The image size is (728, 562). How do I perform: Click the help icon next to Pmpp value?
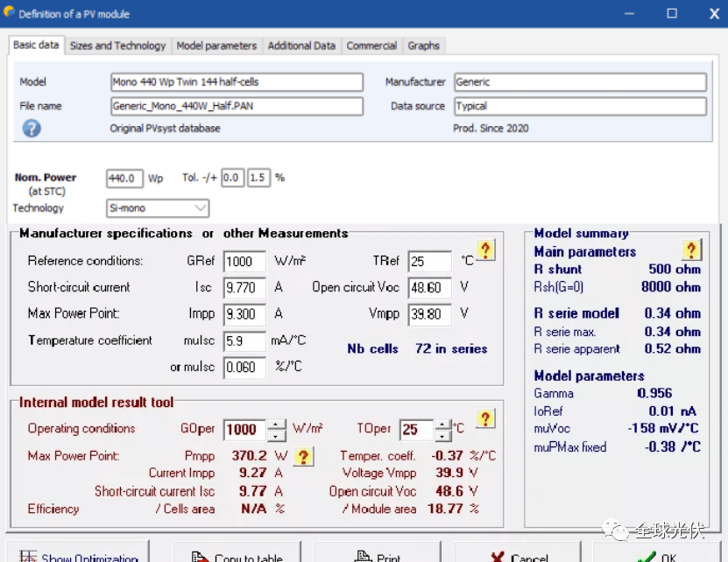click(303, 456)
